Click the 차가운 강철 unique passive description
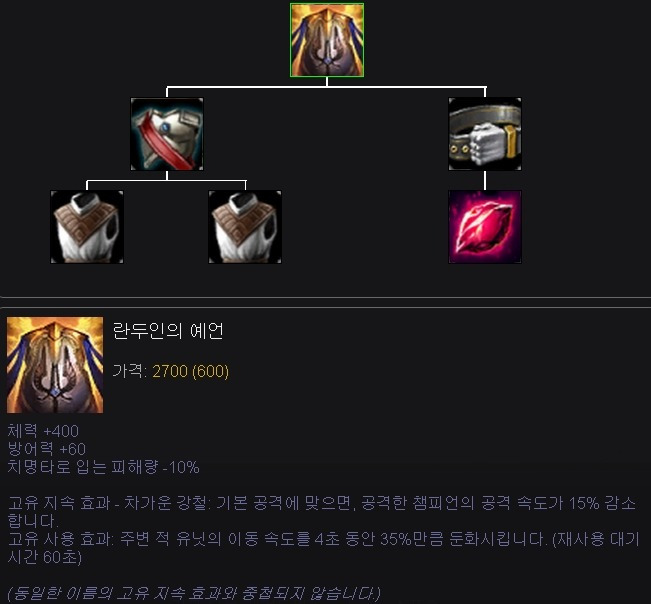This screenshot has width=651, height=604. click(x=322, y=511)
